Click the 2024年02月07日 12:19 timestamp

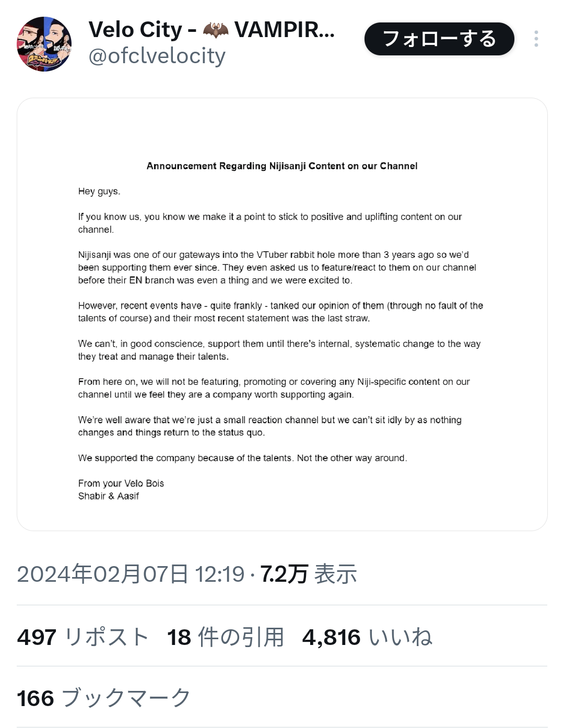point(130,574)
